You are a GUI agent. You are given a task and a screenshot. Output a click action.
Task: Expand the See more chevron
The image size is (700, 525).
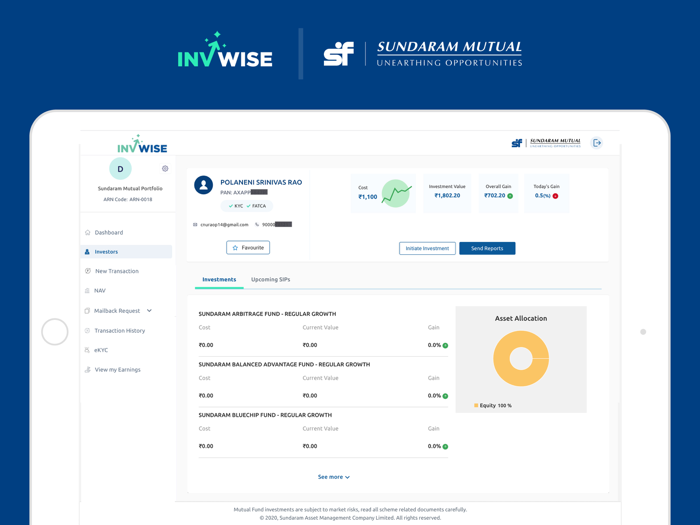(x=347, y=477)
